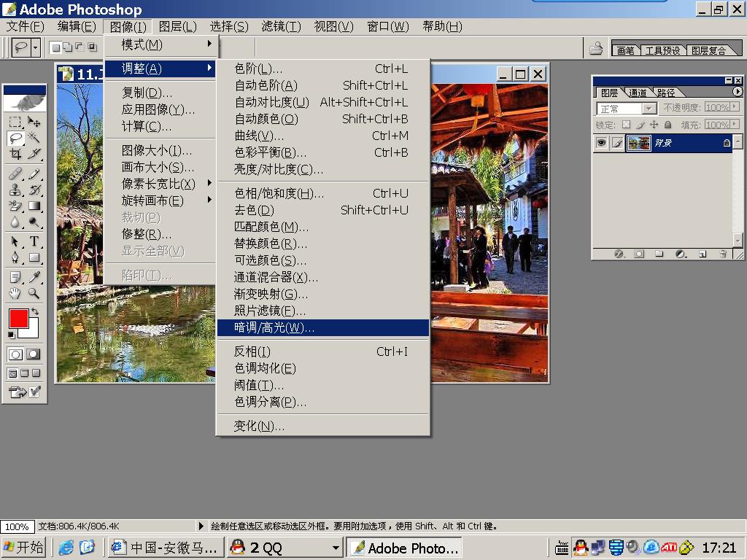Open the blend mode 正常 dropdown

pyautogui.click(x=627, y=108)
